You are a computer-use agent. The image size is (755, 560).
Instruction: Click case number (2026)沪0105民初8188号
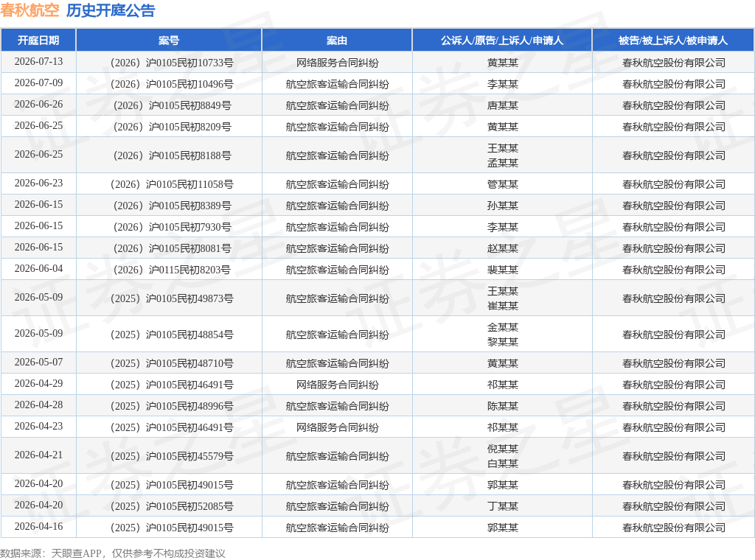pyautogui.click(x=172, y=156)
